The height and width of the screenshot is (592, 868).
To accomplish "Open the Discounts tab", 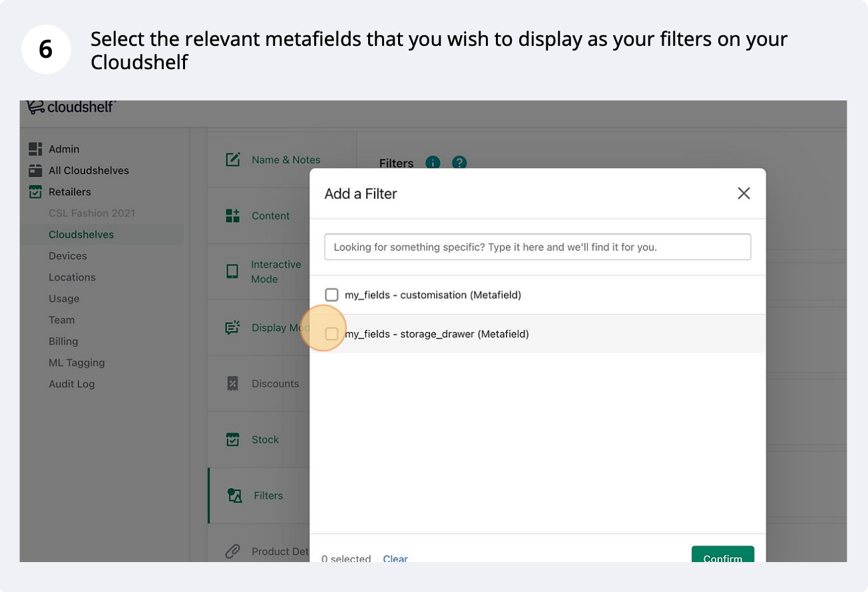I will (275, 383).
